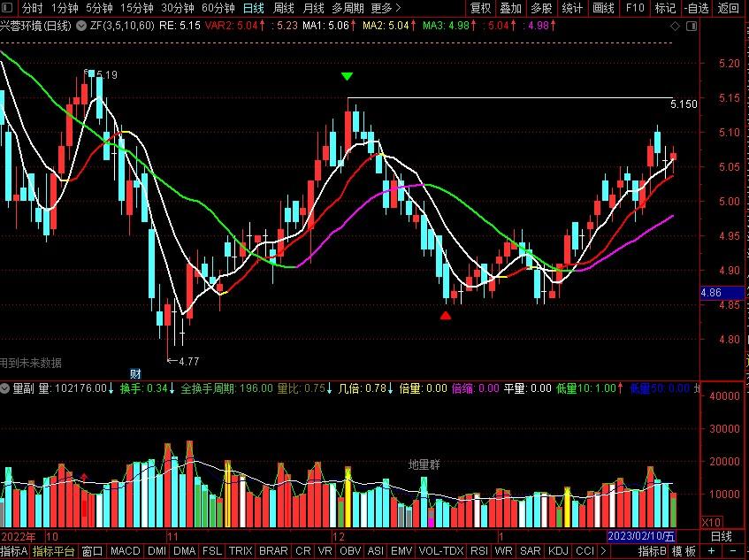Select the VR indicator tab
Screen dimensions: 749x560
click(x=325, y=551)
